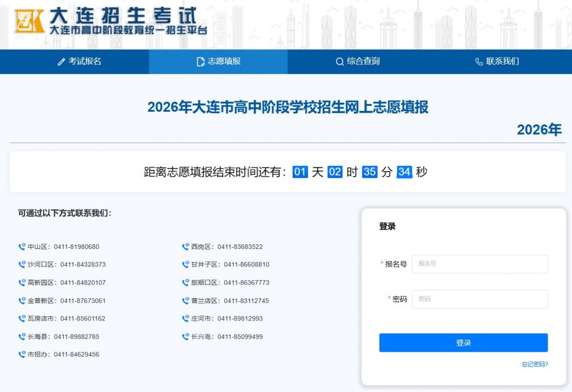Viewport: 572px width, 392px height.
Task: Click the phone icon for 长海县
Action: (x=22, y=336)
